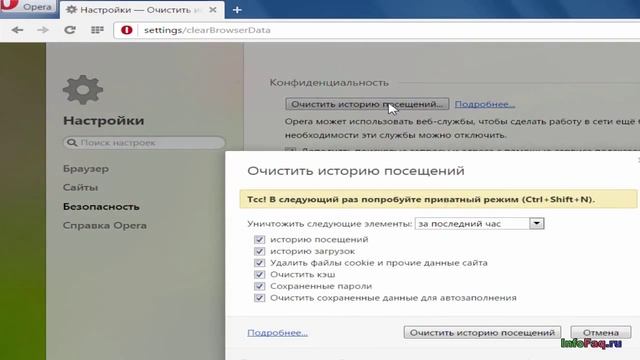Open the за последний час time dropdown
The width and height of the screenshot is (640, 360).
tap(480, 224)
